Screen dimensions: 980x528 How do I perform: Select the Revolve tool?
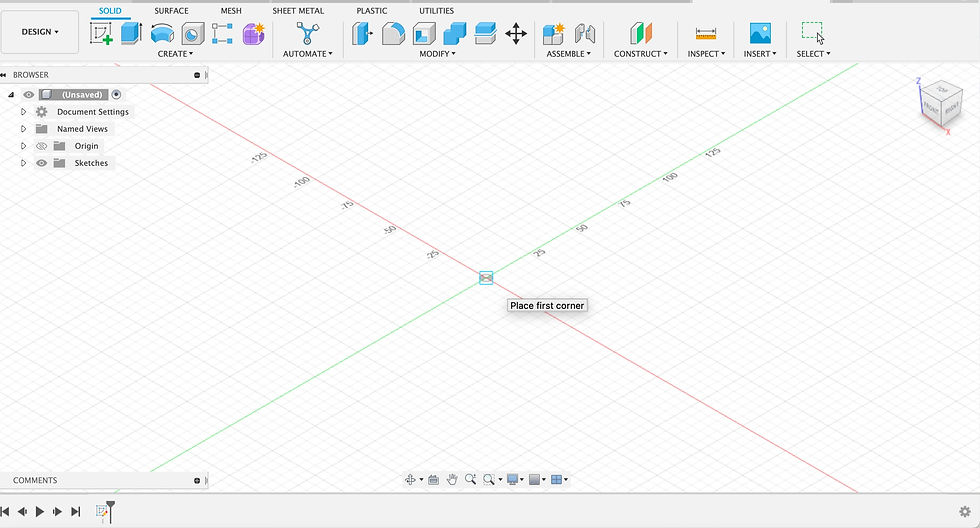[x=162, y=33]
